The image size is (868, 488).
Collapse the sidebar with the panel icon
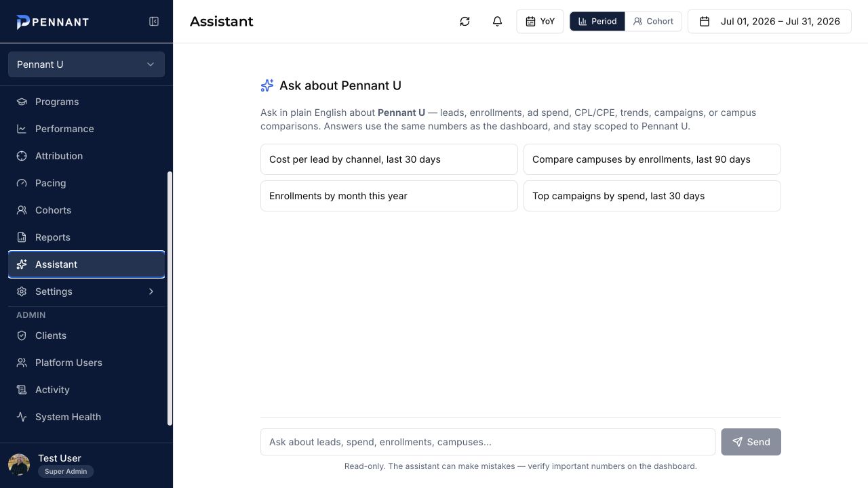(154, 22)
